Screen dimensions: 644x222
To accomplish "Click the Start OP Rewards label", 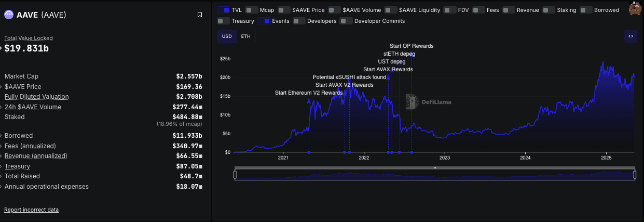I will [412, 46].
